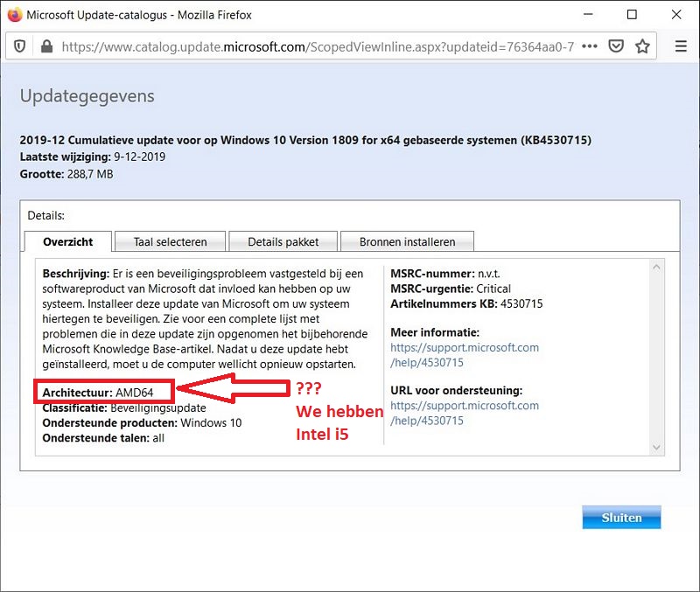
Task: Open page actions three-dot menu
Action: click(589, 46)
